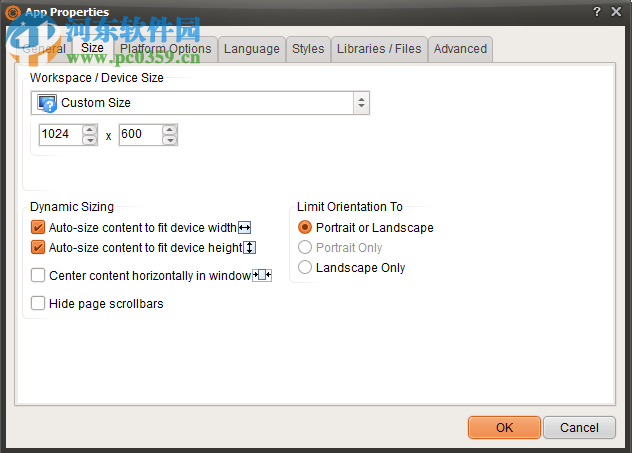
Task: Click the App Properties title bar icon
Action: point(13,12)
